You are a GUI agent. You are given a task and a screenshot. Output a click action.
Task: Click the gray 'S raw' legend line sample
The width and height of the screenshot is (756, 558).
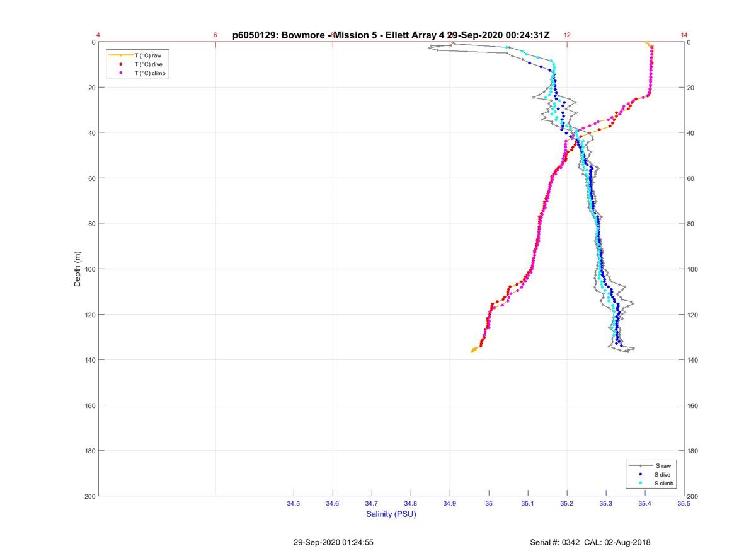(x=641, y=465)
